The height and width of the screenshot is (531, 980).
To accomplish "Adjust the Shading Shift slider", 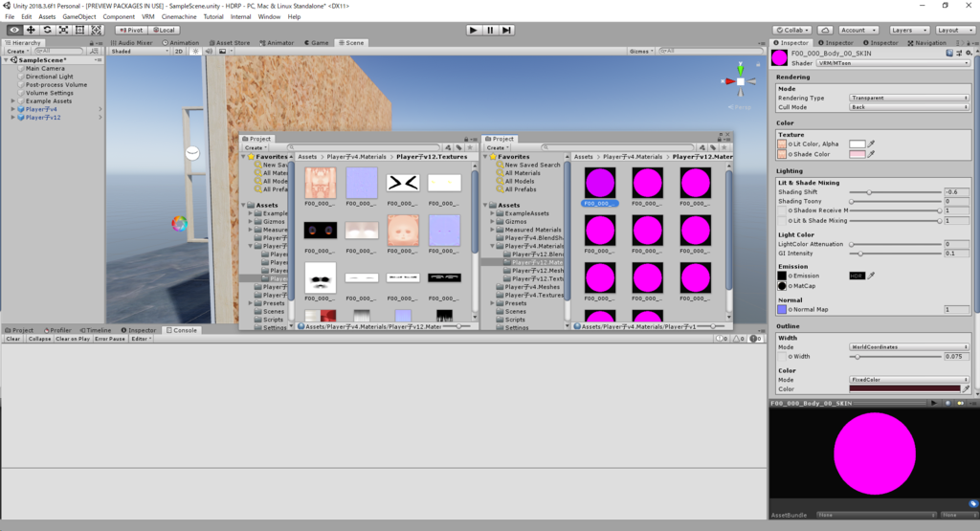I will 895,192.
